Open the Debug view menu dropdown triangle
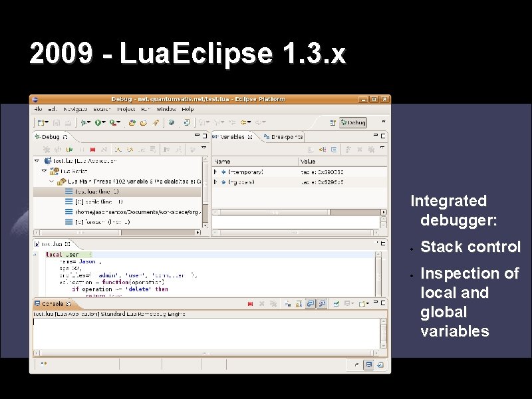532x399 pixels. tap(203, 148)
